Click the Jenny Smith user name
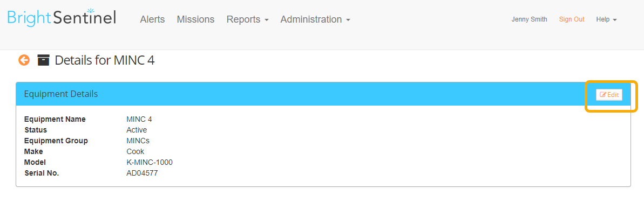This screenshot has height=202, width=644. click(x=529, y=19)
